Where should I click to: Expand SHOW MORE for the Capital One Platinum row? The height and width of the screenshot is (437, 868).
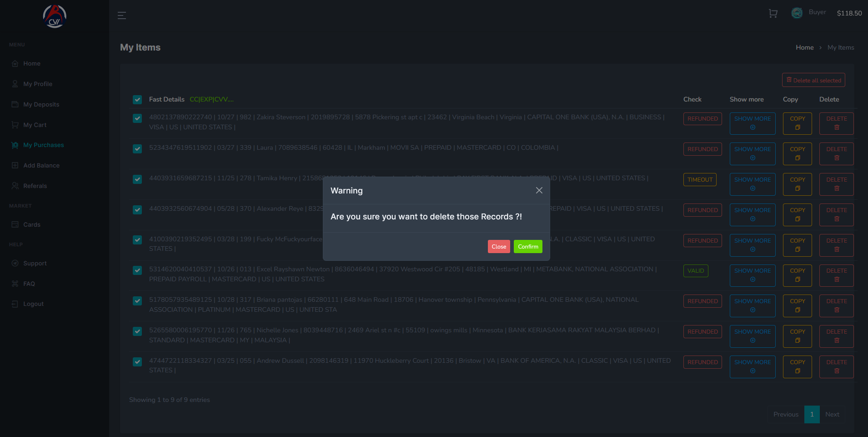tap(753, 306)
